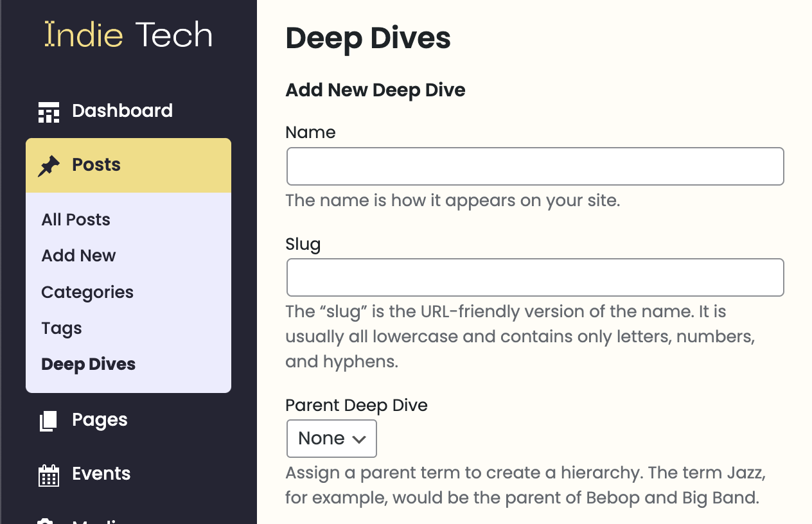Choose Add New under Posts

[x=78, y=256]
